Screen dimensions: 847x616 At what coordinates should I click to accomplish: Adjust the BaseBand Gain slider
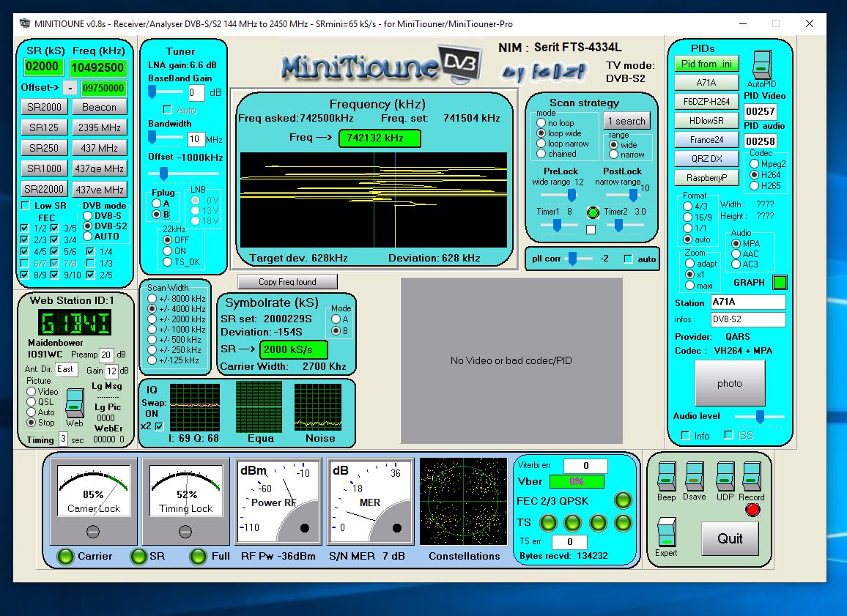click(152, 92)
